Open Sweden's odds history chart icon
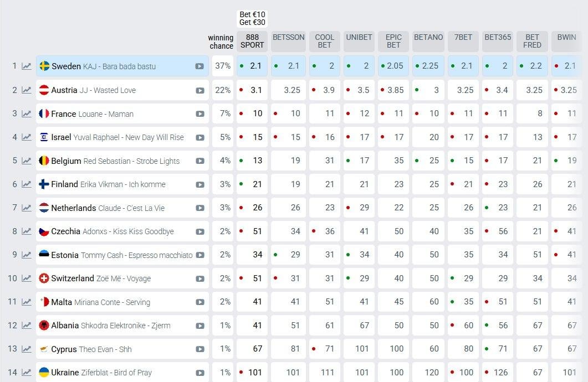 (x=26, y=66)
